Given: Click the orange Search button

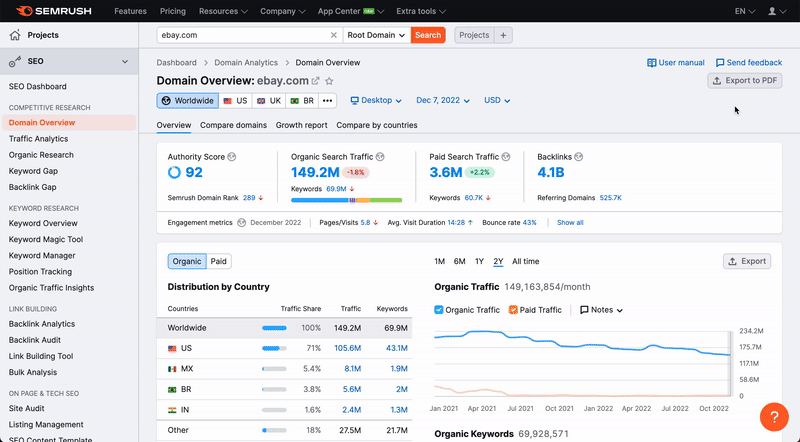Looking at the screenshot, I should tap(428, 35).
